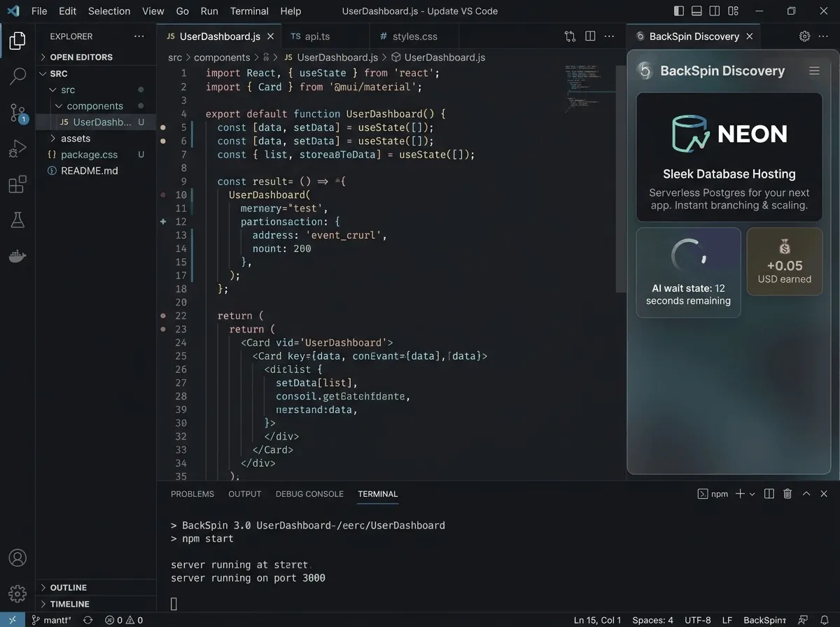Image resolution: width=840 pixels, height=627 pixels.
Task: Switch to the styles.css tab
Action: coord(413,36)
